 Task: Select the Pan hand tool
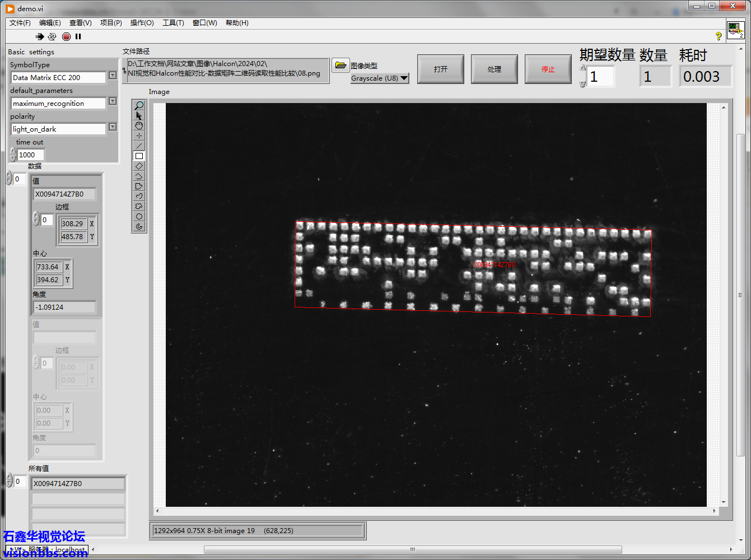pyautogui.click(x=139, y=125)
